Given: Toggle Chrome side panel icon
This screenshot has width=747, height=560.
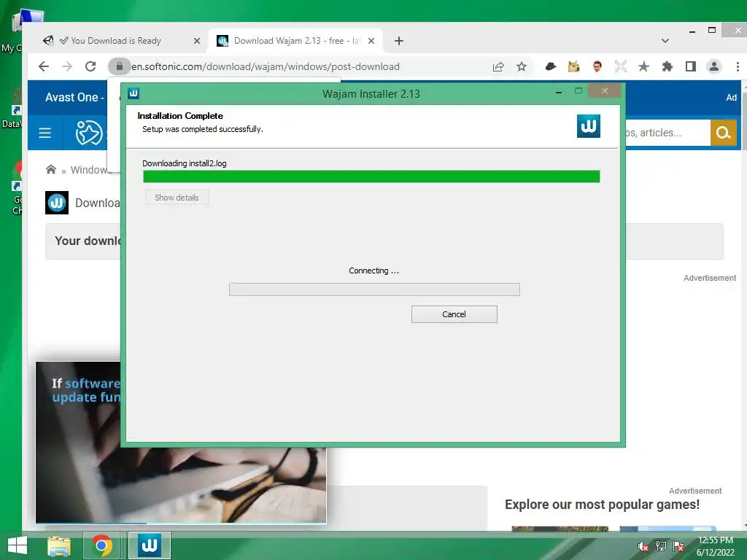Looking at the screenshot, I should (x=691, y=66).
